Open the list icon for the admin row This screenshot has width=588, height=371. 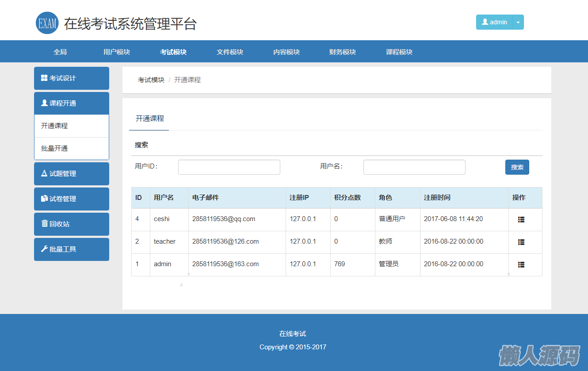521,264
